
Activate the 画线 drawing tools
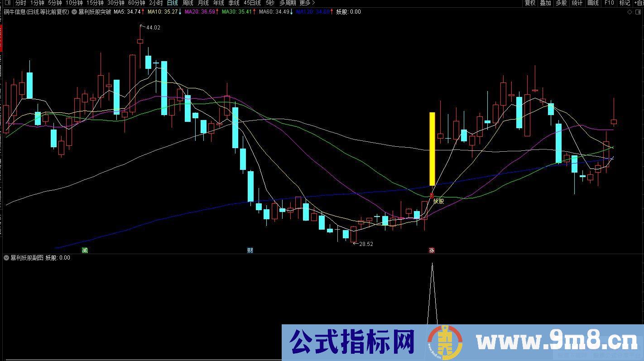coord(593,3)
